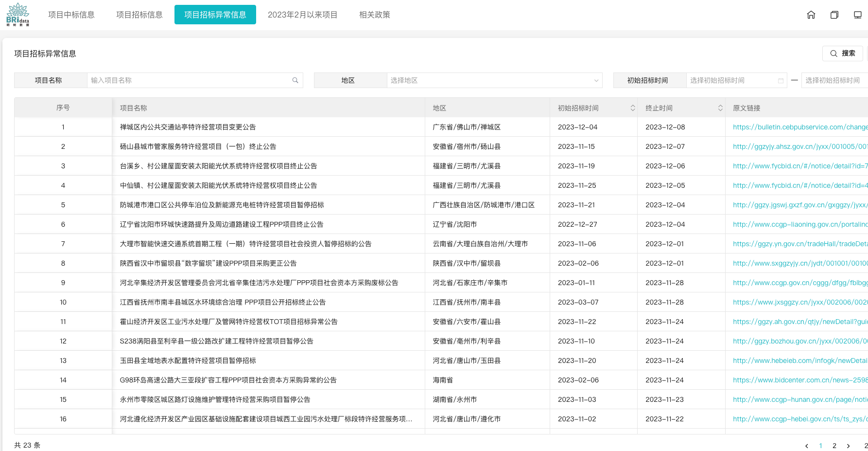The width and height of the screenshot is (868, 451).
Task: Open sxggzyjy.cn link in row 8
Action: click(800, 263)
